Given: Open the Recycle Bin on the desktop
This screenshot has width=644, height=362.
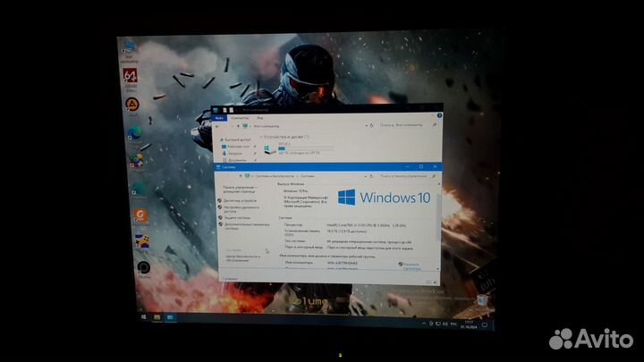Looking at the screenshot, I should (482, 301).
